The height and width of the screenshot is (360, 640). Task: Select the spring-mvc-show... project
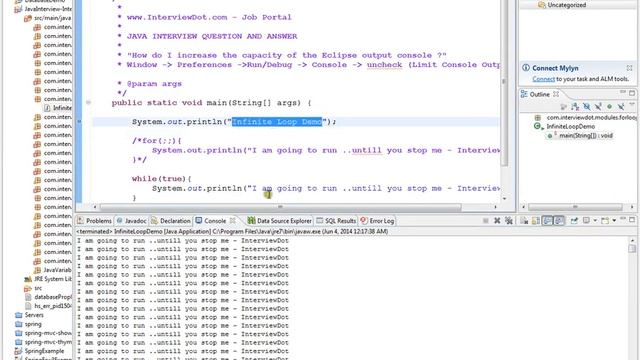click(43, 333)
